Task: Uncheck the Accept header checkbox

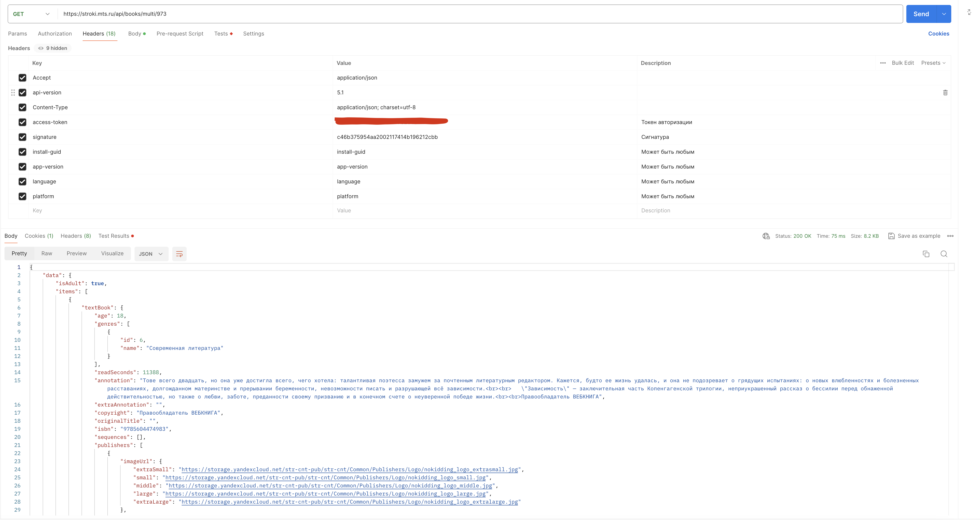Action: tap(22, 78)
